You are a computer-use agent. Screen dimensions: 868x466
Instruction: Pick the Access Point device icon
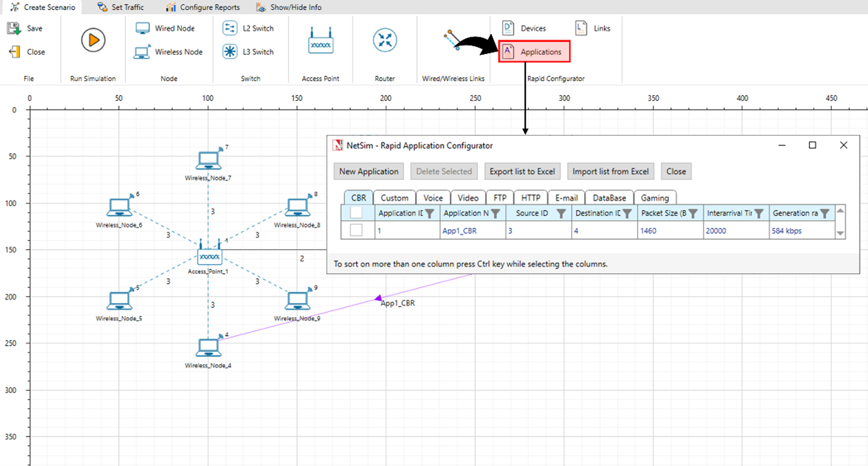[321, 41]
